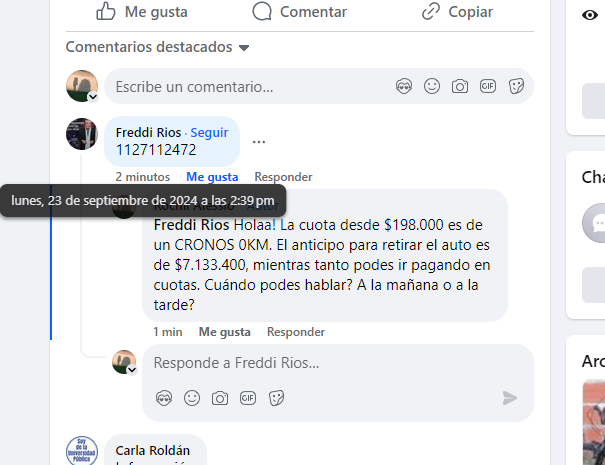Open profile switcher on reply box avatar
The height and width of the screenshot is (465, 605).
(x=132, y=370)
